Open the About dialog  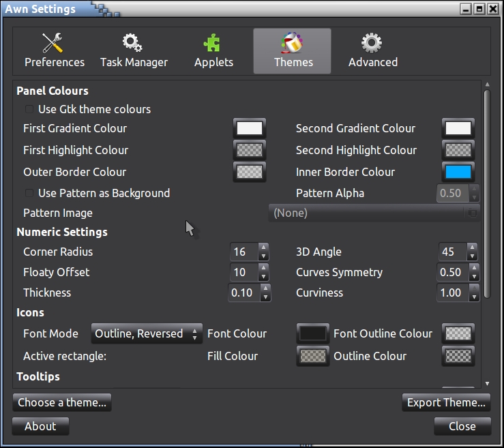[x=40, y=426]
